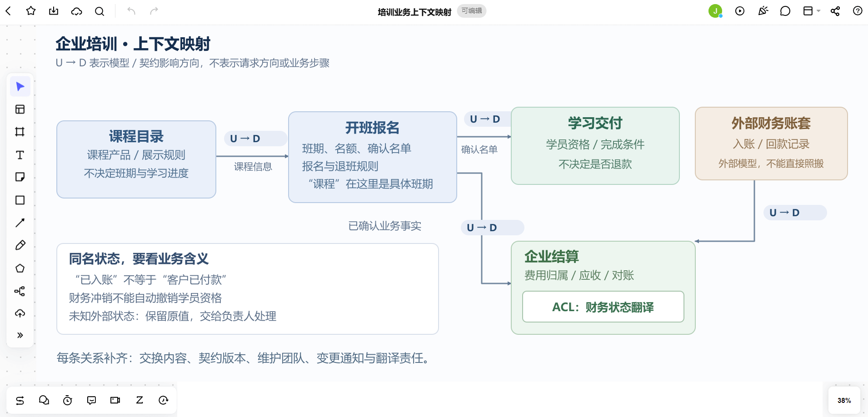Click the Z icon in bottom toolbar
Viewport: 868px width, 417px height.
140,400
